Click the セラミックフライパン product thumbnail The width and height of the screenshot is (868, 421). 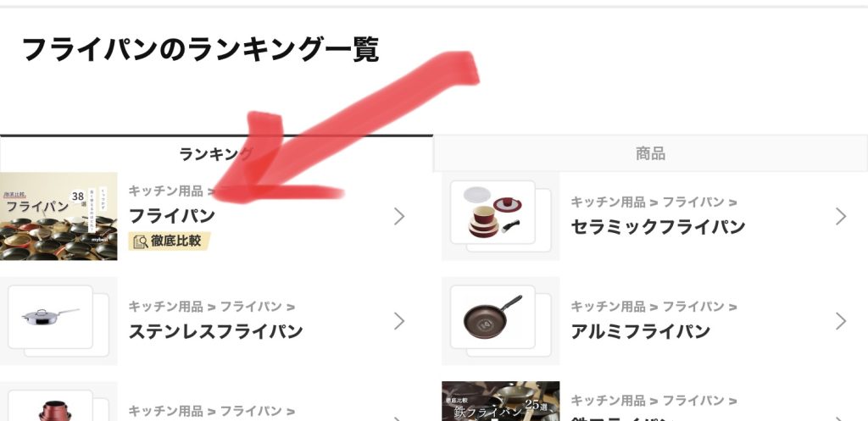(500, 216)
